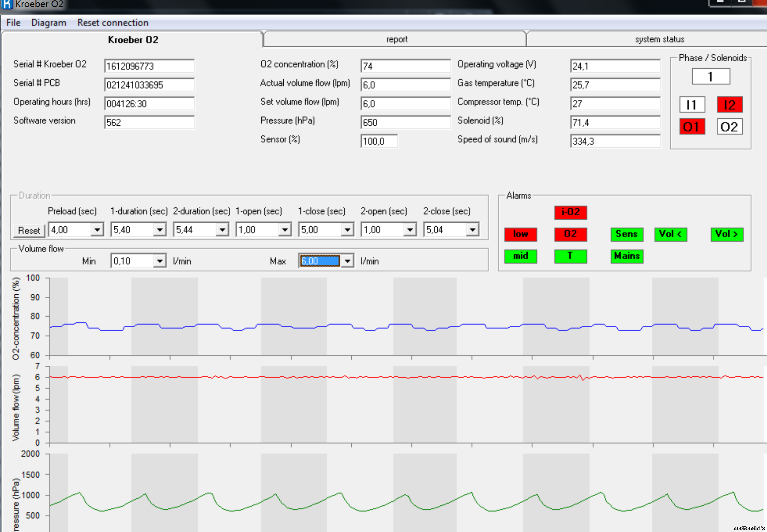Click the green mid alarm indicator

click(x=520, y=256)
